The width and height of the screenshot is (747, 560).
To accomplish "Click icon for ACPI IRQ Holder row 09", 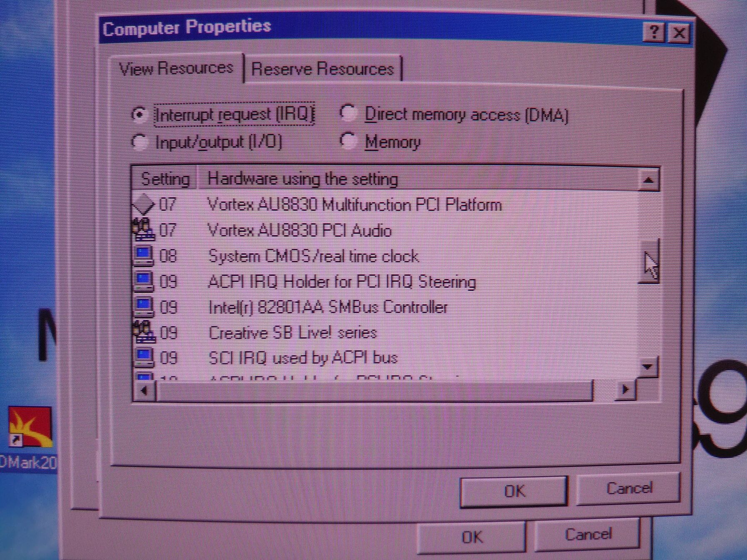I will click(143, 281).
